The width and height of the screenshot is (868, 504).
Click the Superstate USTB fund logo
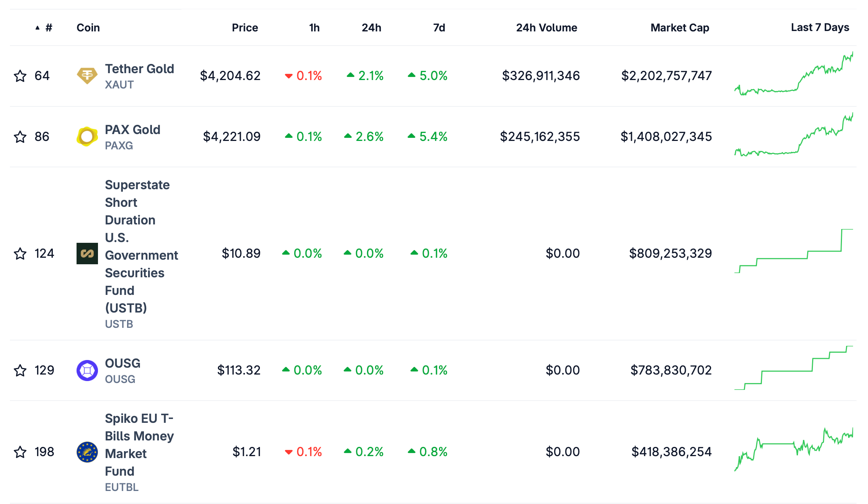click(x=87, y=254)
